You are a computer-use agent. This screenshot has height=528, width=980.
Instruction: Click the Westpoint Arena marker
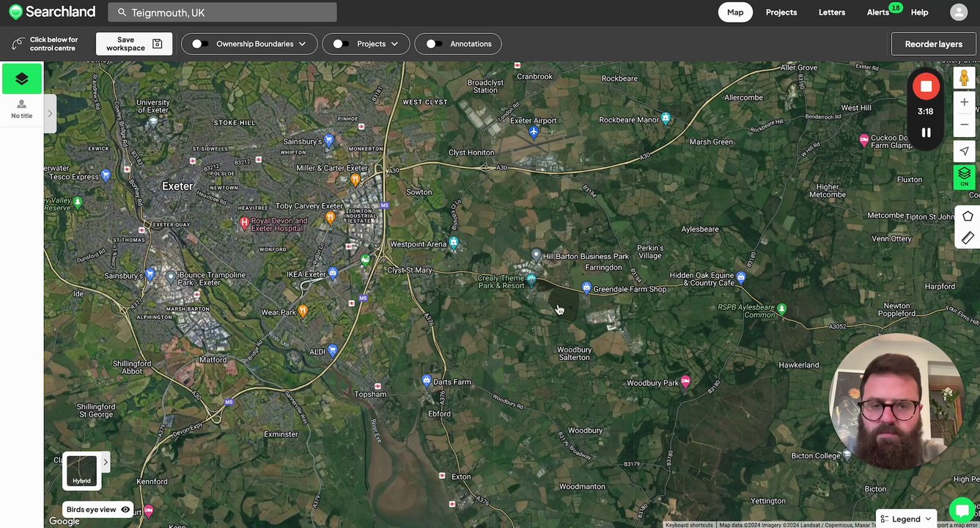454,243
